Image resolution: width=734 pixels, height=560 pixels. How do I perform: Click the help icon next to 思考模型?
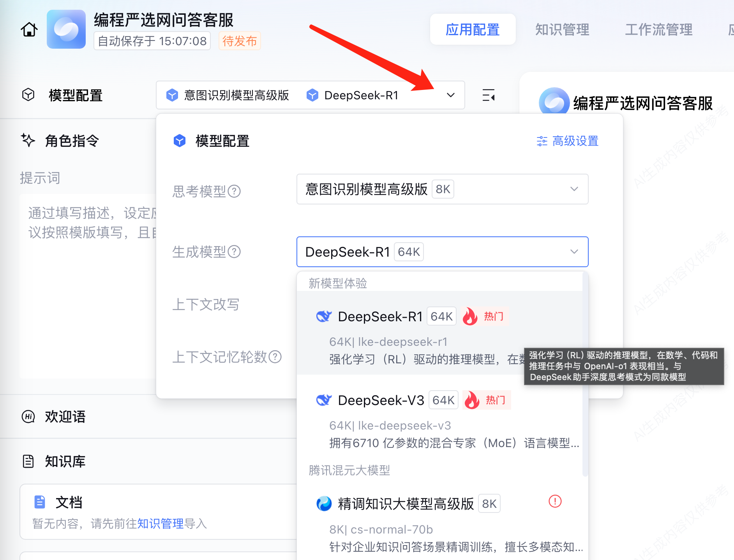tap(234, 191)
